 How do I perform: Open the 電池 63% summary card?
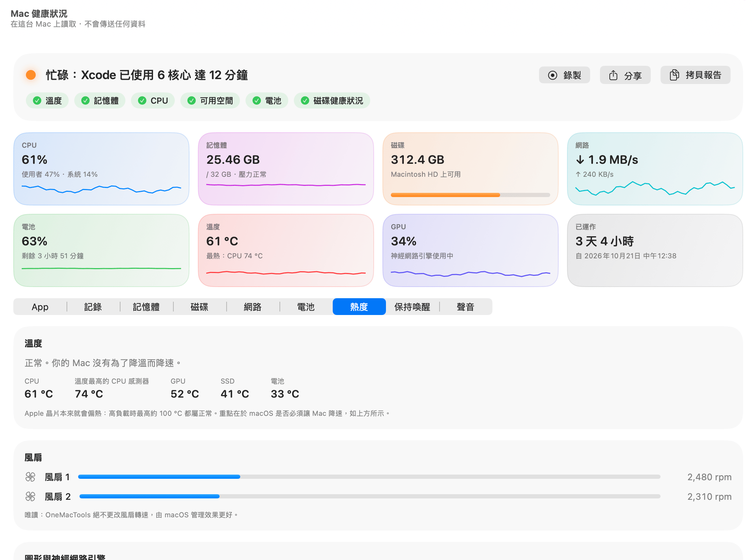point(102,251)
